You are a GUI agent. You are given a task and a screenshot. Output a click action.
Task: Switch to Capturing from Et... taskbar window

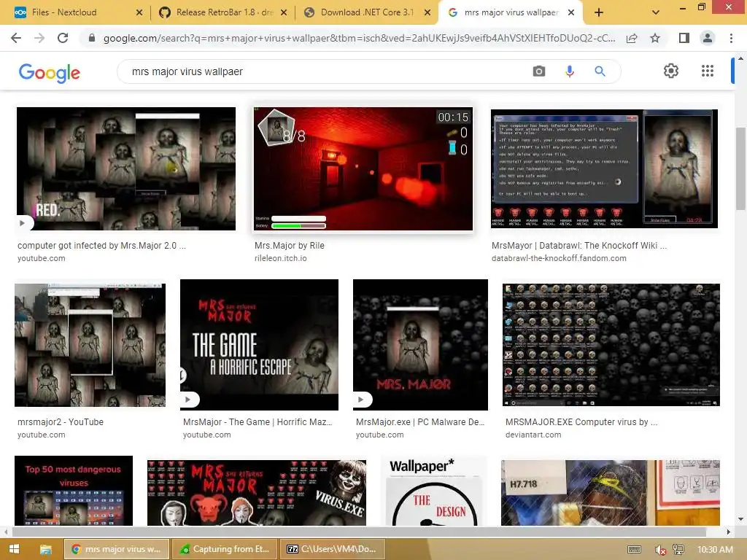[224, 549]
